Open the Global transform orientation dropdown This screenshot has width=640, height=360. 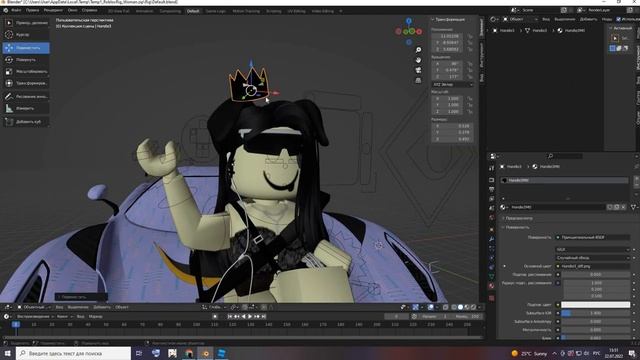click(x=214, y=307)
